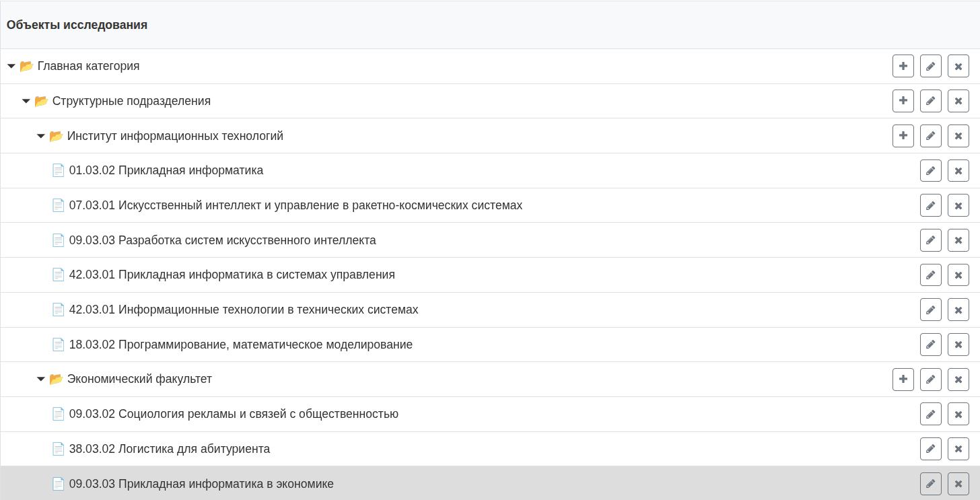Collapse the Экономический факультет node
980x500 pixels.
point(40,380)
